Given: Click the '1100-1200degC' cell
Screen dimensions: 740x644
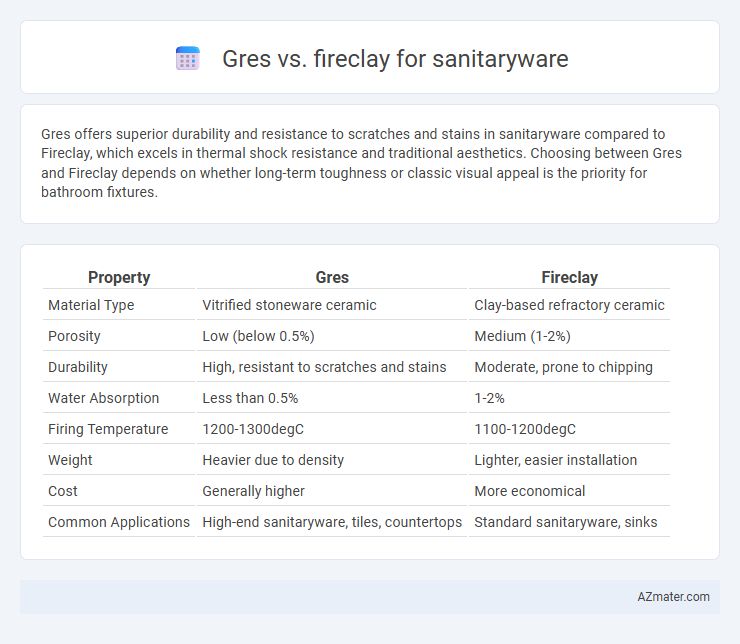Looking at the screenshot, I should point(525,429).
